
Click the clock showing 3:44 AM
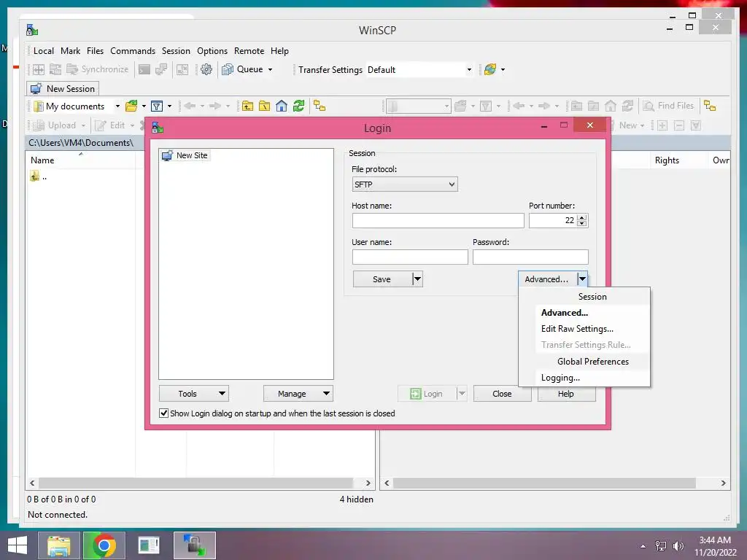coord(715,540)
